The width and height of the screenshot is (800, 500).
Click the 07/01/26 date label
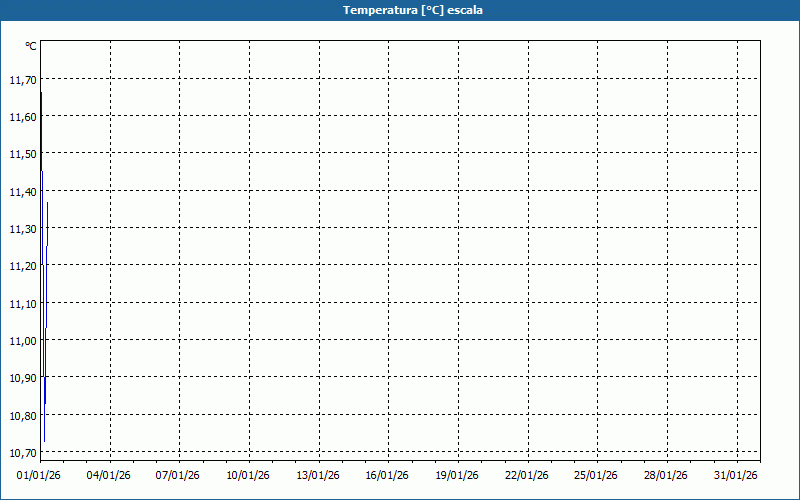(178, 476)
